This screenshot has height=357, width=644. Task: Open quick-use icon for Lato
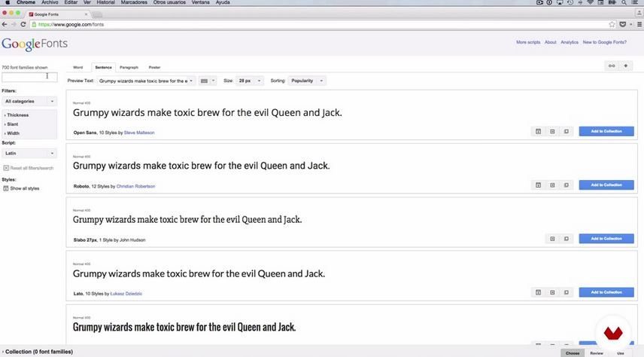click(x=552, y=292)
